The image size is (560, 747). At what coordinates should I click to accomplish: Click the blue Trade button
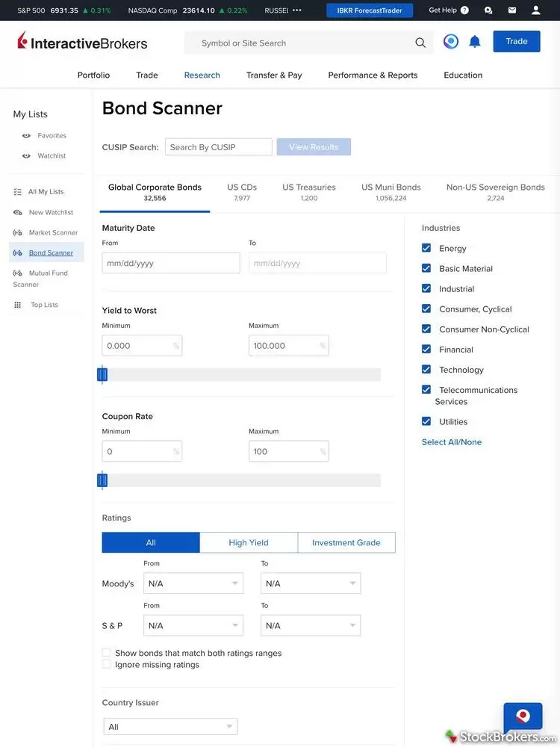point(517,41)
